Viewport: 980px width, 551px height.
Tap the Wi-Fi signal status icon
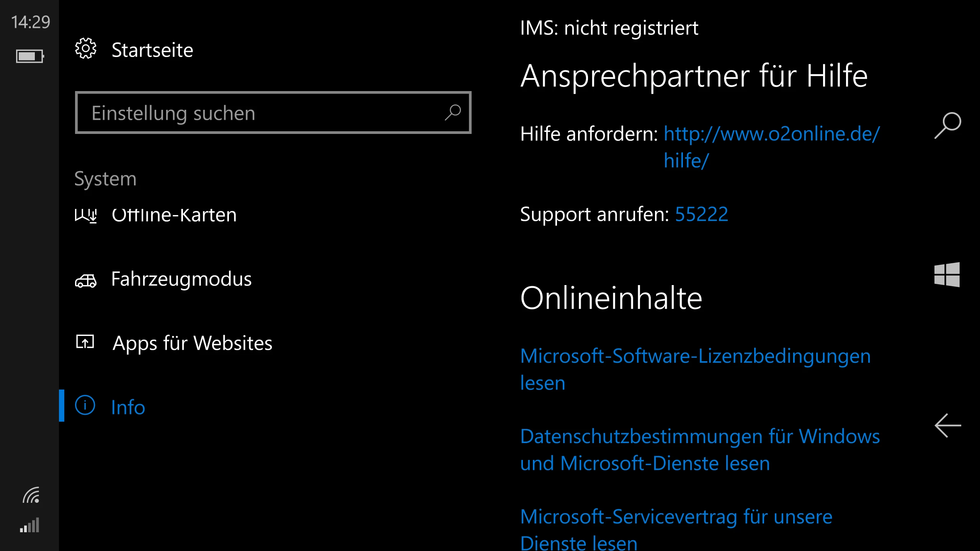click(31, 495)
